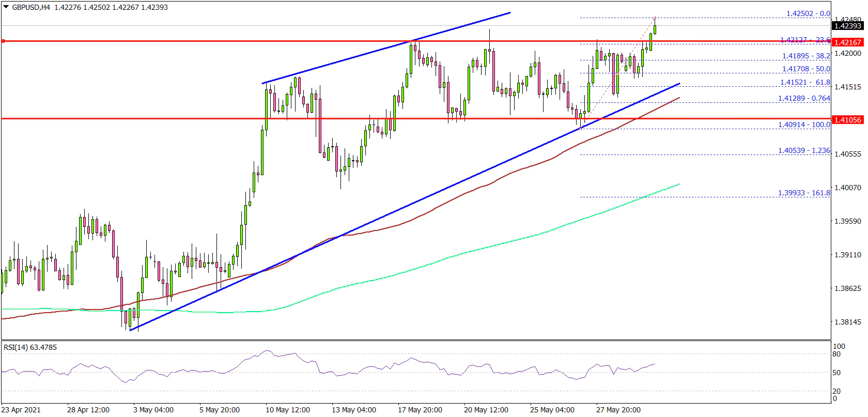Image resolution: width=868 pixels, height=417 pixels.
Task: Click the Fibonacci label 1.40914 - 100.0
Action: point(804,125)
